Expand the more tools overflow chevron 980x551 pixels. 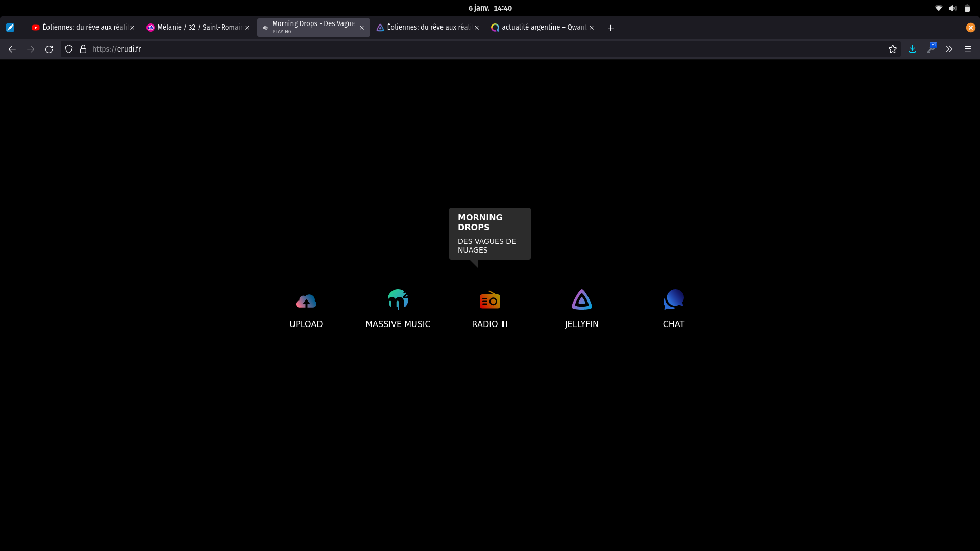(949, 49)
